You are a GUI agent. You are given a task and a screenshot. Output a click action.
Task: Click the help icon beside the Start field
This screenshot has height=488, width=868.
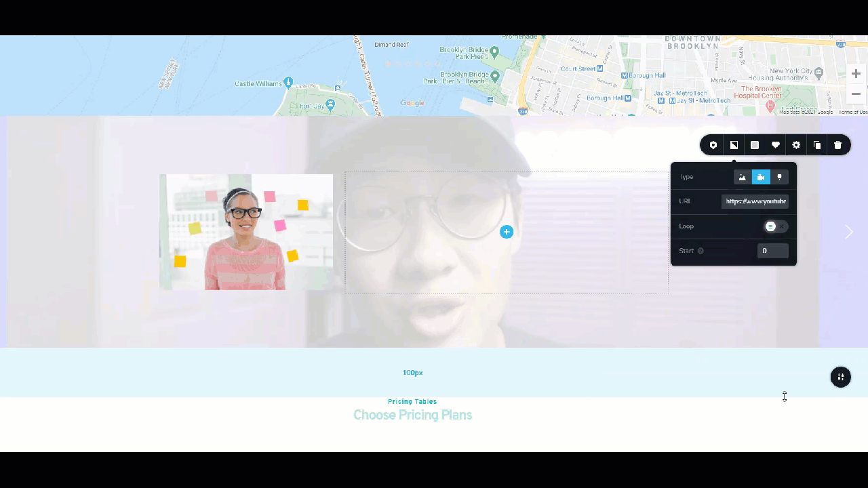click(701, 250)
